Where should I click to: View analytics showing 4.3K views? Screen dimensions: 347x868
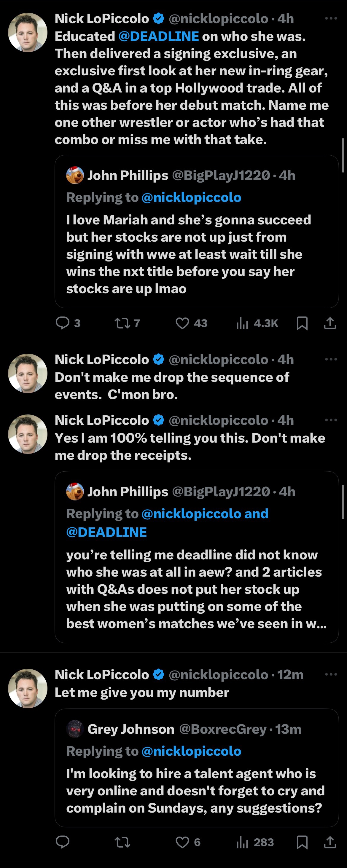tap(243, 323)
